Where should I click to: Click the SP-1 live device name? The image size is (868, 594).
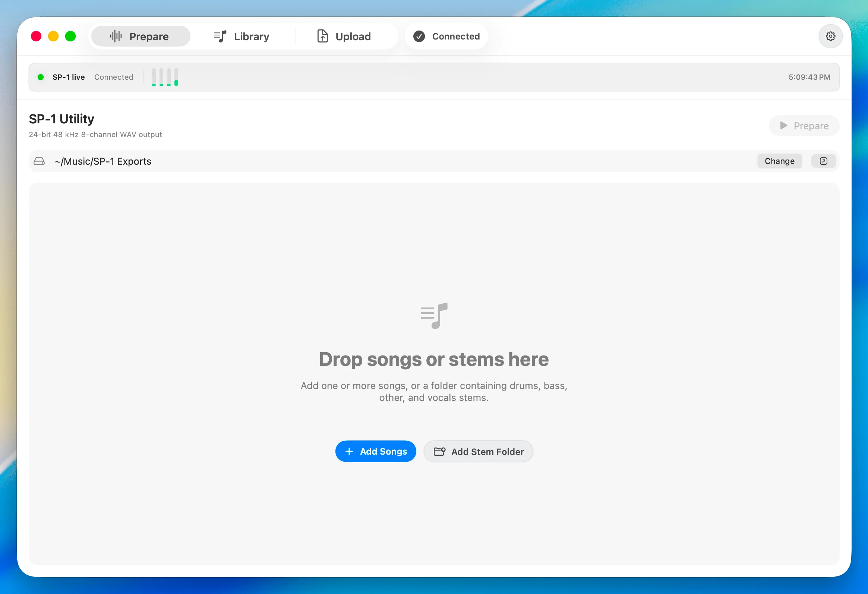pyautogui.click(x=69, y=77)
